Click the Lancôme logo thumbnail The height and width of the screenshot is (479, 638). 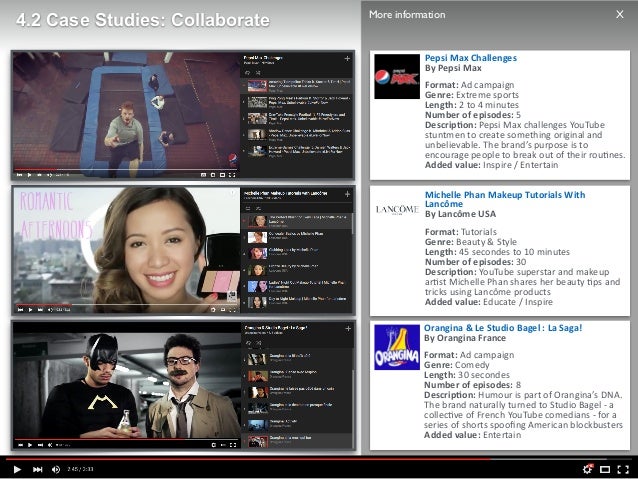click(397, 209)
